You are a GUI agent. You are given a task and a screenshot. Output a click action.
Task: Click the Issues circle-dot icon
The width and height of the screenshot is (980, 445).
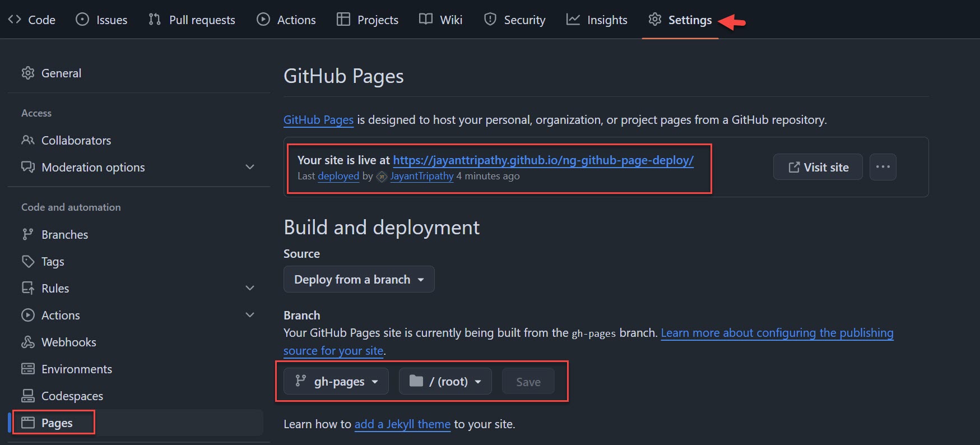pyautogui.click(x=82, y=20)
